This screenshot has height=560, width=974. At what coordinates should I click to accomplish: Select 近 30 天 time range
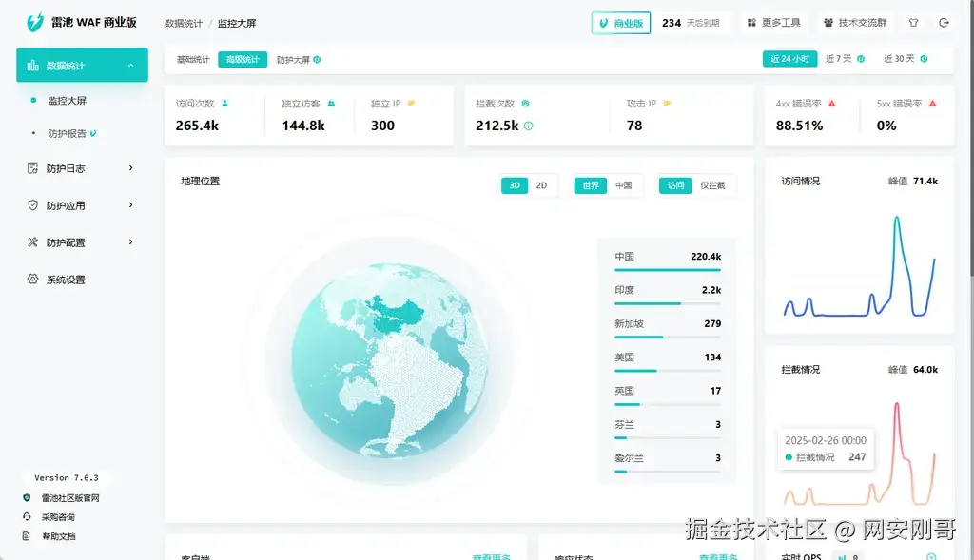pos(899,59)
